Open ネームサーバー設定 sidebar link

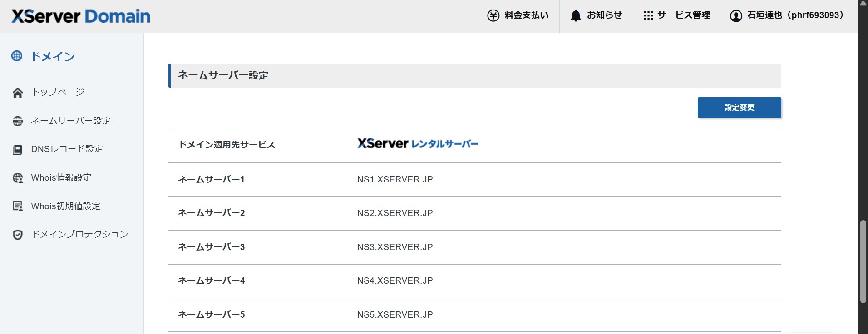71,121
